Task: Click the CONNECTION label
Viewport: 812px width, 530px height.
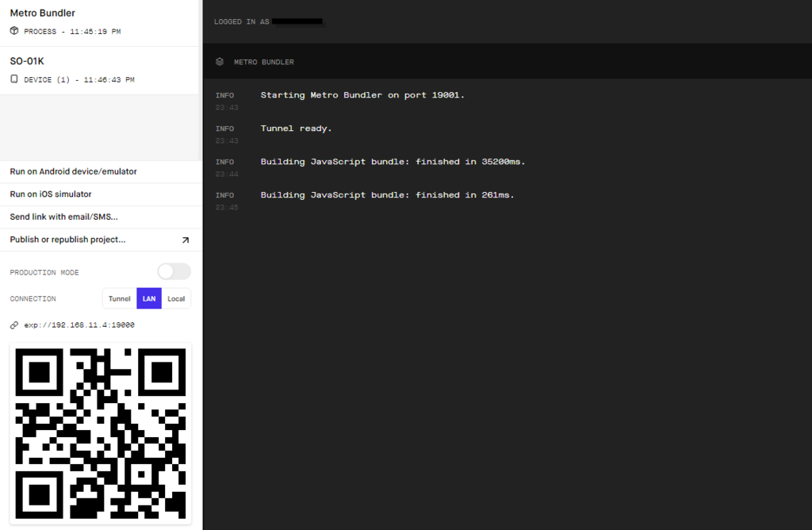Action: [33, 299]
